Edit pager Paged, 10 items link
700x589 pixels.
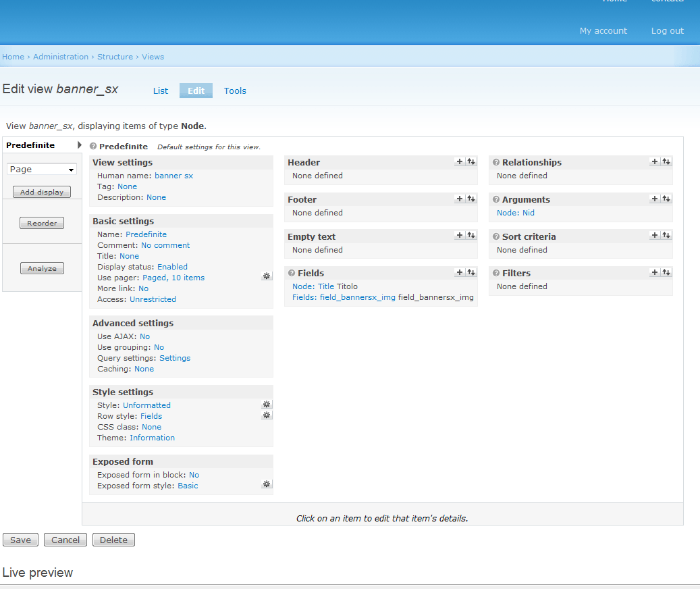(173, 278)
